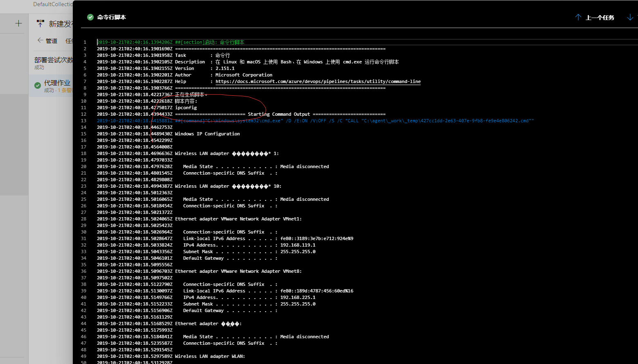Click the green check icon beside 代理作业
Viewport: 638px width, 364px height.
coord(38,85)
